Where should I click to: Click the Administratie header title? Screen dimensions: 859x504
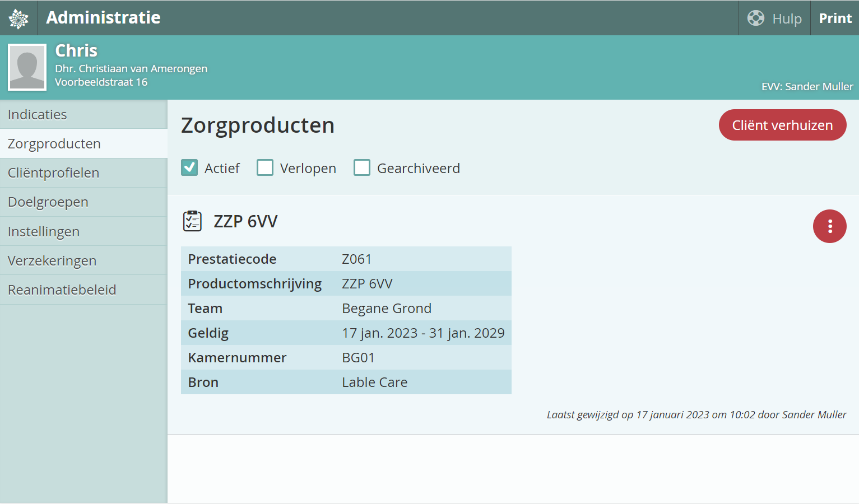(103, 18)
